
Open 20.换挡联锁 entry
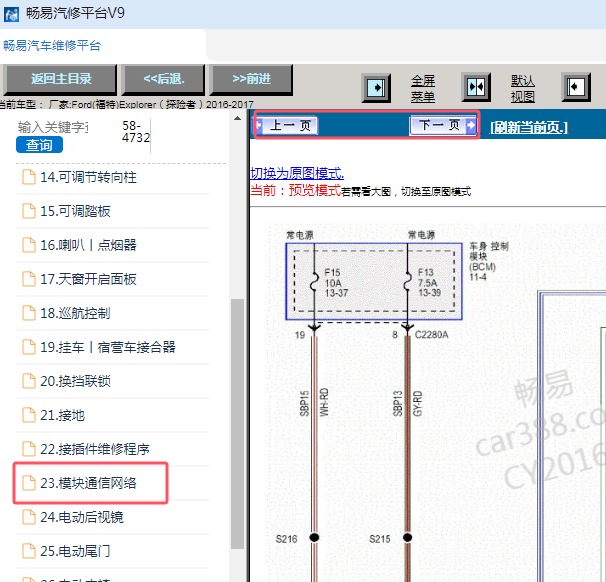pyautogui.click(x=75, y=381)
